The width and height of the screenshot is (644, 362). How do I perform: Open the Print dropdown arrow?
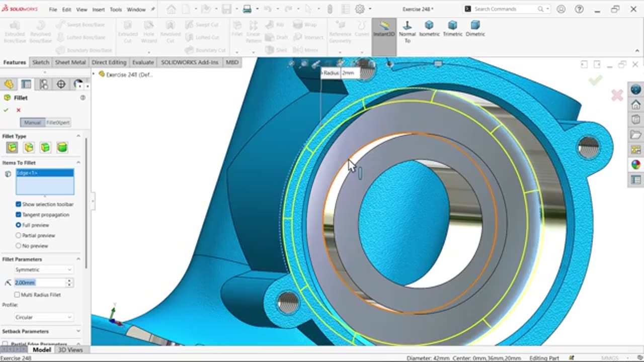257,9
